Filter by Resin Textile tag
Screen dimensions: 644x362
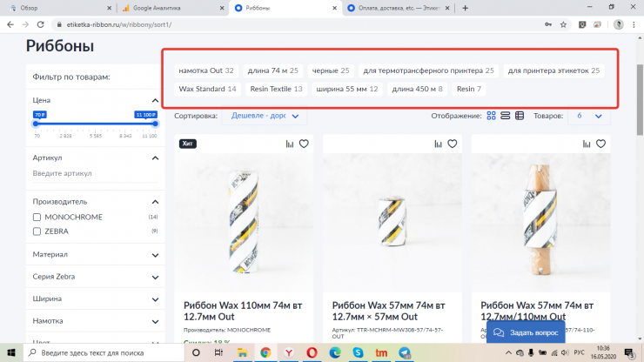(x=276, y=89)
